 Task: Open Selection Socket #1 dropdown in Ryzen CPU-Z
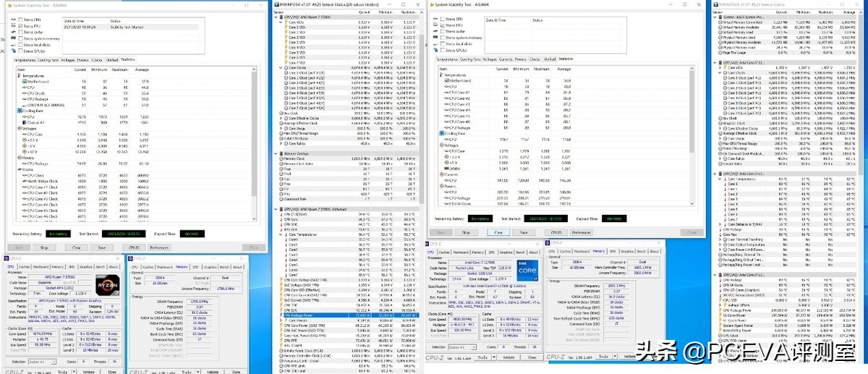(x=41, y=361)
